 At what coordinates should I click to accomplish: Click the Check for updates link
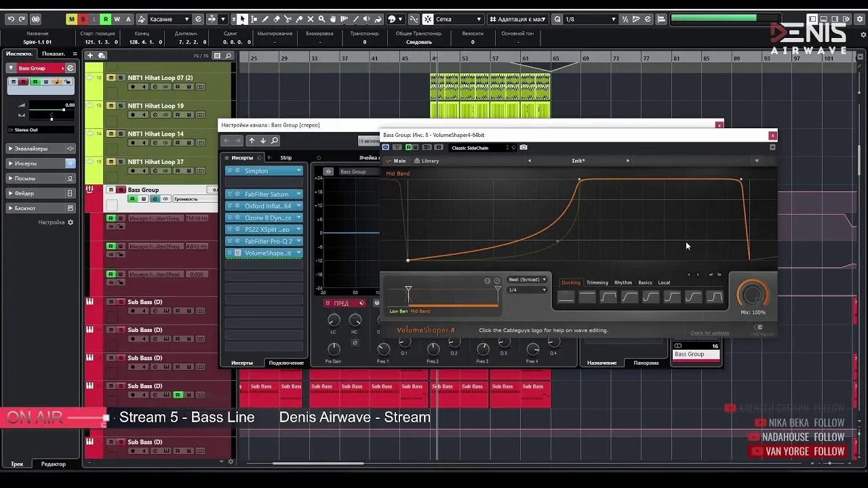click(x=710, y=333)
